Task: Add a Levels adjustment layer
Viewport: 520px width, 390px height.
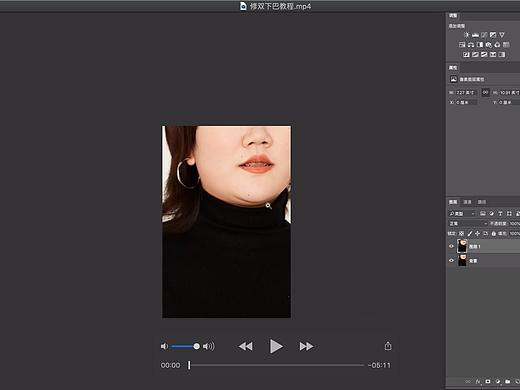Action: (x=475, y=35)
